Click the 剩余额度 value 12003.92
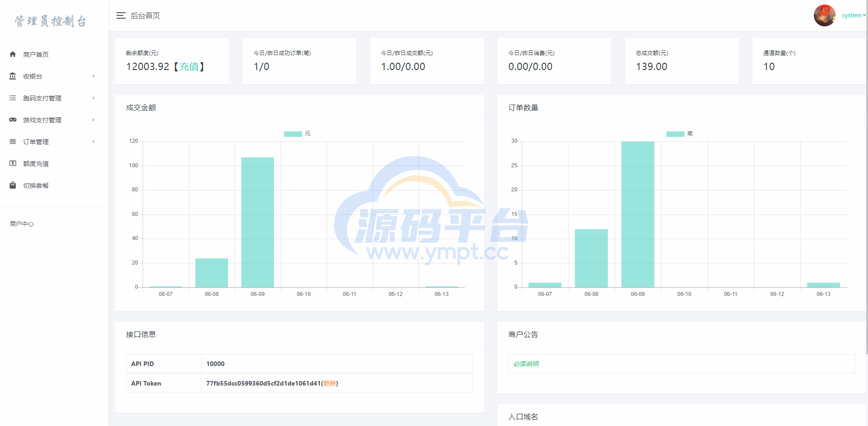This screenshot has width=868, height=426. pyautogui.click(x=147, y=67)
